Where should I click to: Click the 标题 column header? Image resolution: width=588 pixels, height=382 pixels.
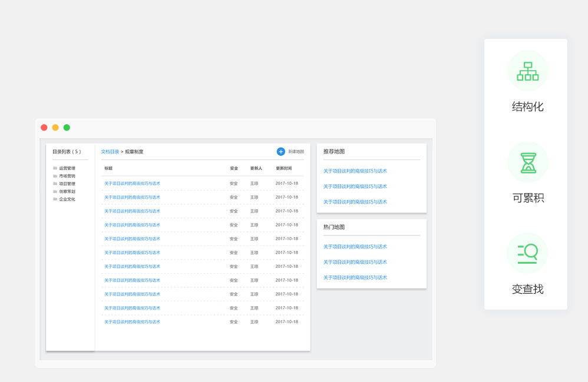[x=108, y=168]
